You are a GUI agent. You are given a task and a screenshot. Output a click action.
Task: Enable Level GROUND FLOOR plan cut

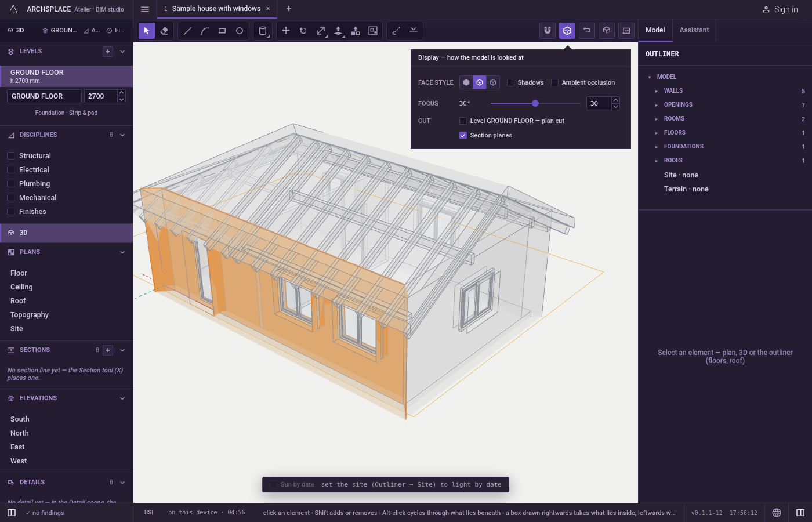pos(463,121)
